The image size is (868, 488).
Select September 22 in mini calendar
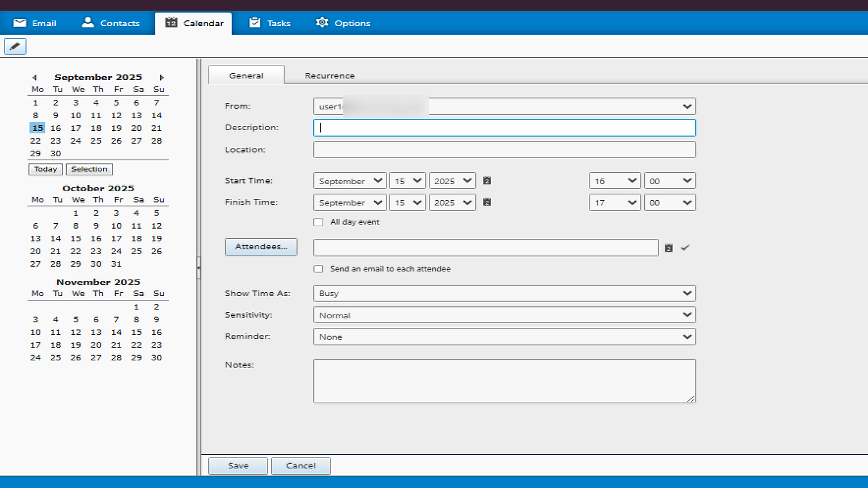pos(35,141)
